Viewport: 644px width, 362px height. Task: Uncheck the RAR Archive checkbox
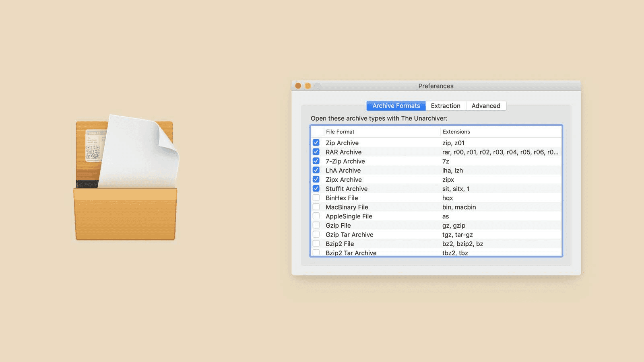[316, 152]
